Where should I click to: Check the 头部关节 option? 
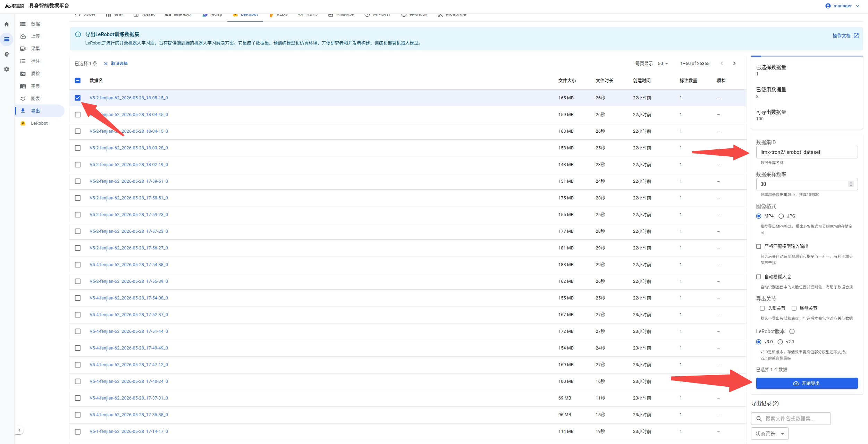762,308
